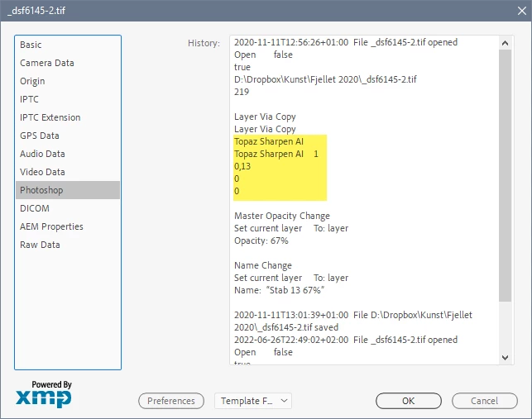This screenshot has width=532, height=419.
Task: Open the Raw Data section
Action: [x=68, y=245]
